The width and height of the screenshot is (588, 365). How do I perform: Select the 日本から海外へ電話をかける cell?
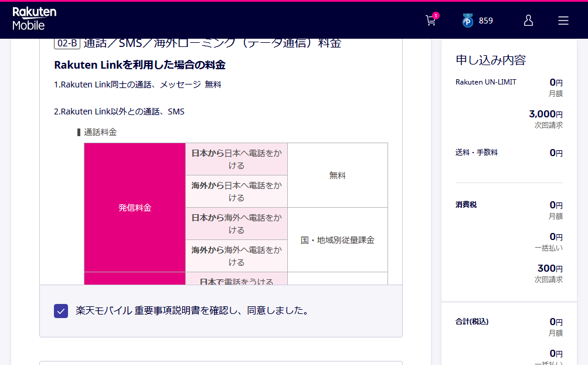[x=237, y=224]
